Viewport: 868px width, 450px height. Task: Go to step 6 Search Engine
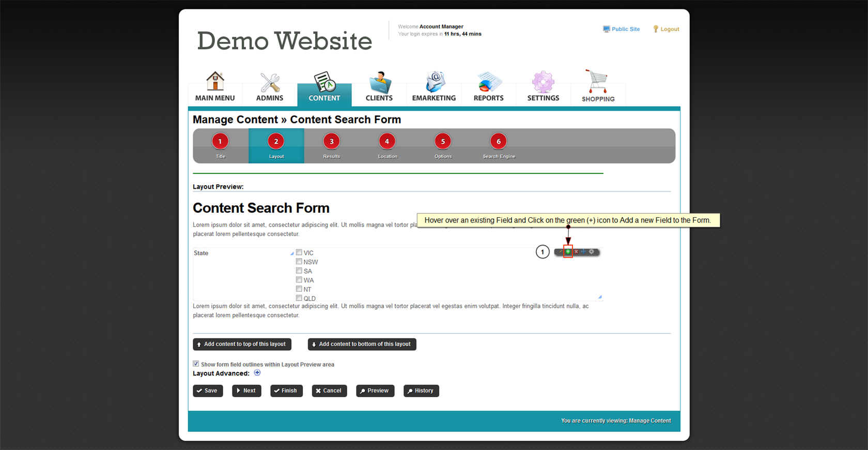point(499,146)
